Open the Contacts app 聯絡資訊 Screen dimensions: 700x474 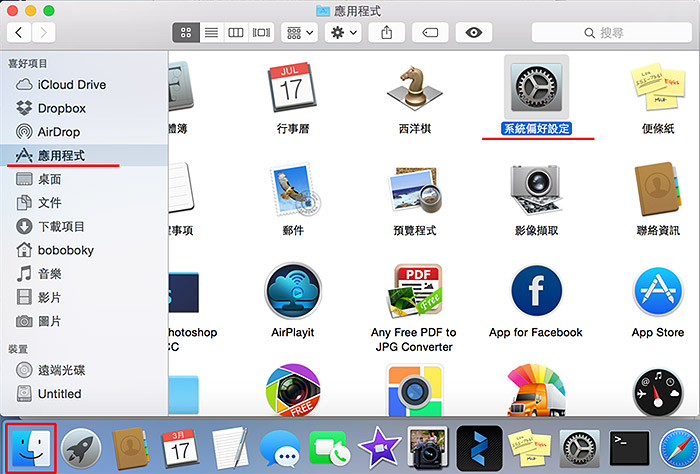[658, 190]
